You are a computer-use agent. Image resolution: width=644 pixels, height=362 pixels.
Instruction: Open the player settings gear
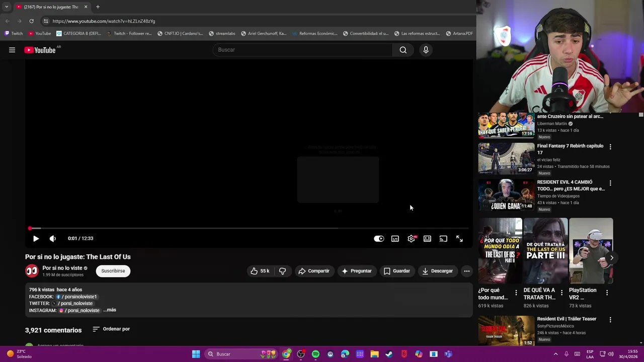(x=411, y=239)
